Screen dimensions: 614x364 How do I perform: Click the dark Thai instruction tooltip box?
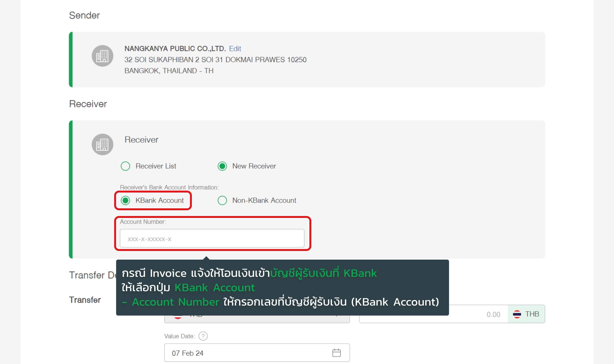tap(283, 287)
